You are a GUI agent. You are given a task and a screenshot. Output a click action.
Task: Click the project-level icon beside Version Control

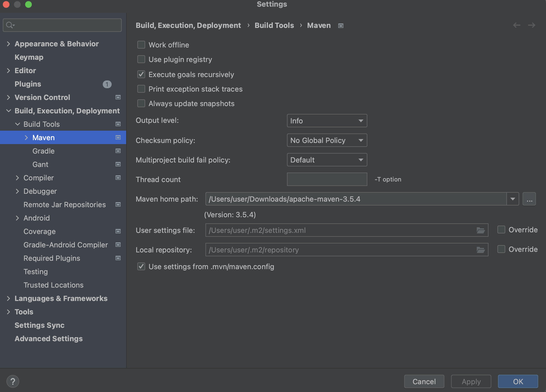point(118,97)
